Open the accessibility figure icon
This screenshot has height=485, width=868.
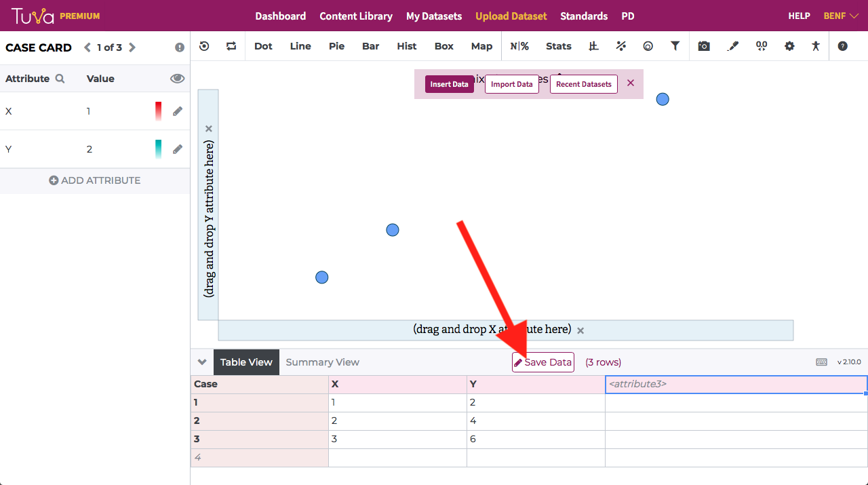[815, 46]
